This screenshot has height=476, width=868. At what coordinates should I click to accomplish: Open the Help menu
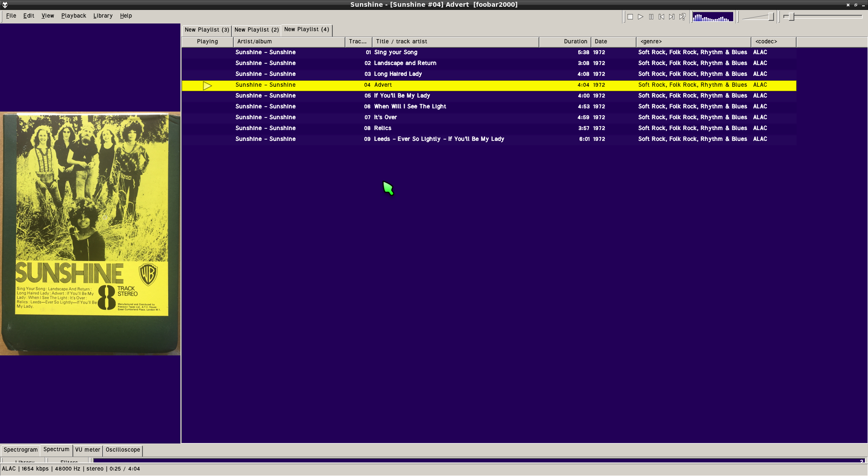(x=126, y=16)
